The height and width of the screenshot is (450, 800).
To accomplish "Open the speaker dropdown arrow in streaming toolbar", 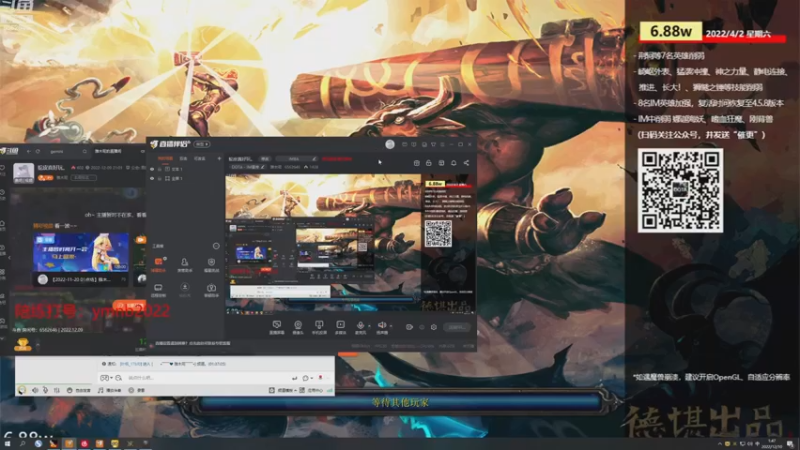I will point(391,326).
